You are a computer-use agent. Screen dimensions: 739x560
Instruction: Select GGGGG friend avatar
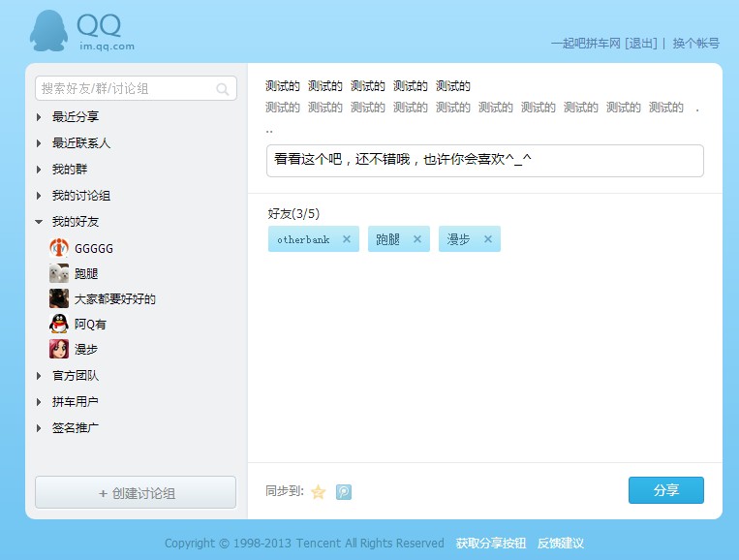click(59, 248)
